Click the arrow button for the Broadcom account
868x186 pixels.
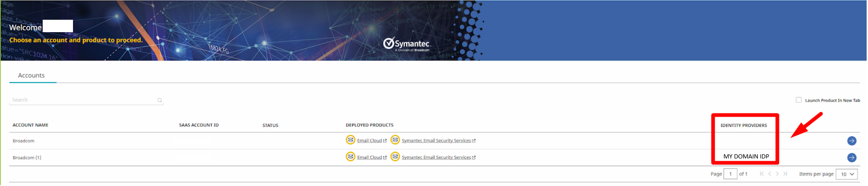(851, 141)
